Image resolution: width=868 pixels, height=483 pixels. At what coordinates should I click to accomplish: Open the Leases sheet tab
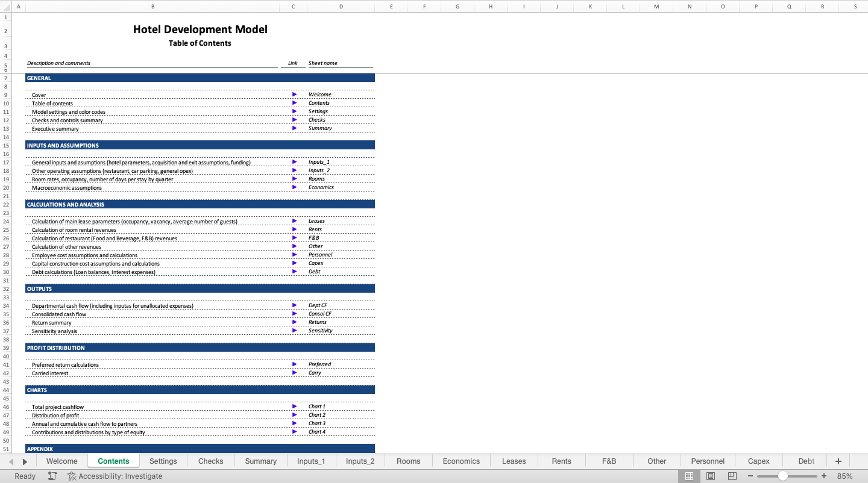pos(514,461)
